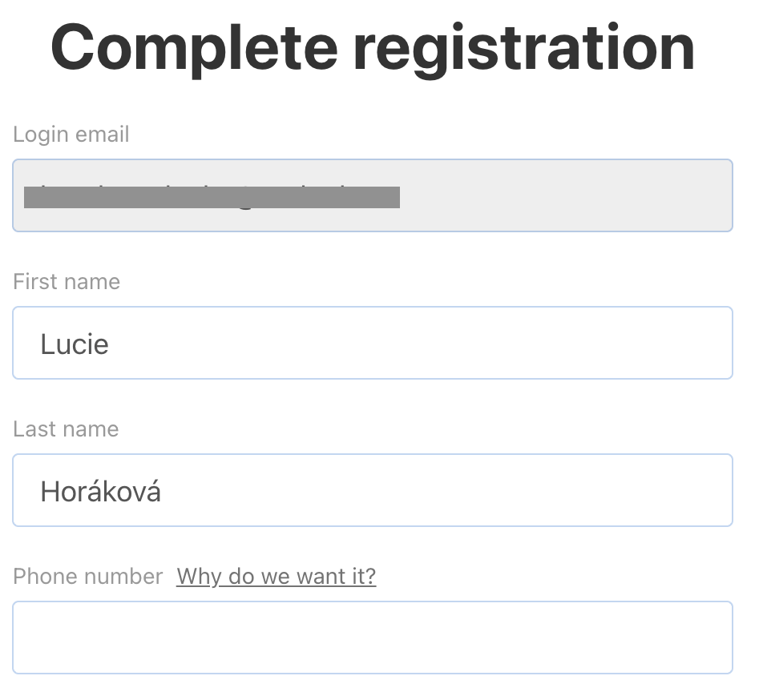Screen dimensions: 763x700
Task: Click the 'First name' label
Action: 66,281
